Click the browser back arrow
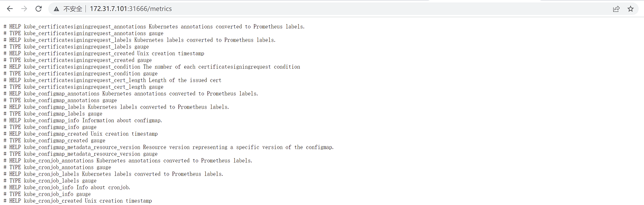 coord(10,8)
